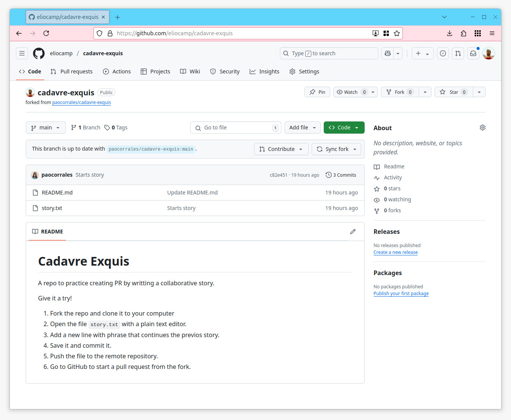Click Create a new release link
Viewport: 511px width, 420px height.
click(396, 252)
